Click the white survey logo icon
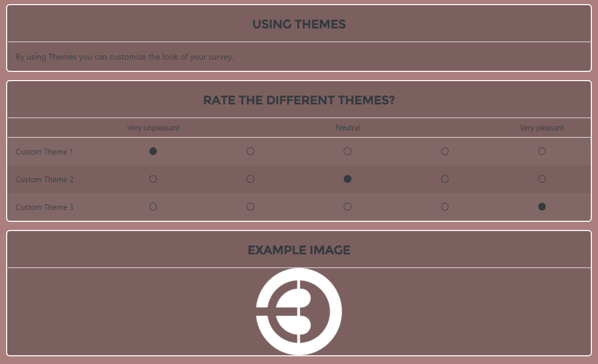598x364 pixels. point(298,311)
